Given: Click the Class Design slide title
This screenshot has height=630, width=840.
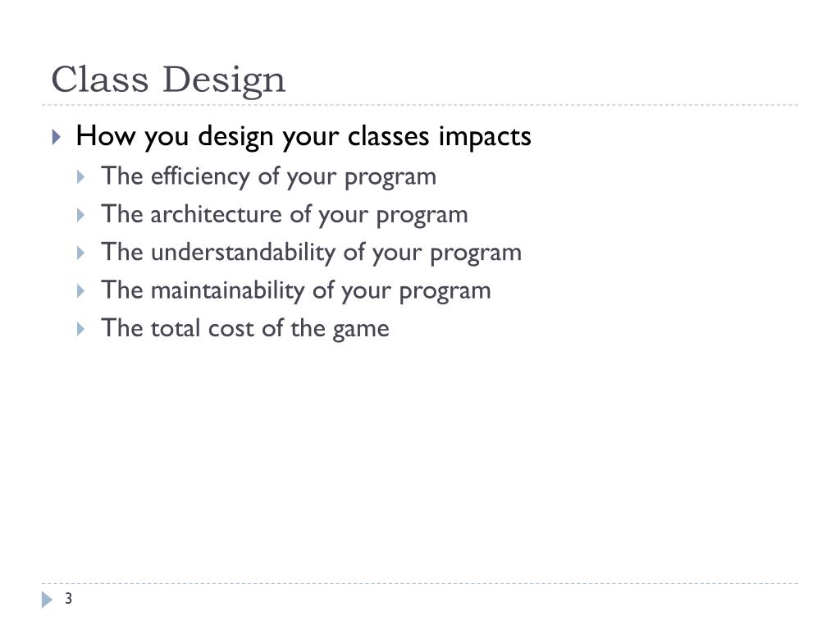Looking at the screenshot, I should [168, 81].
